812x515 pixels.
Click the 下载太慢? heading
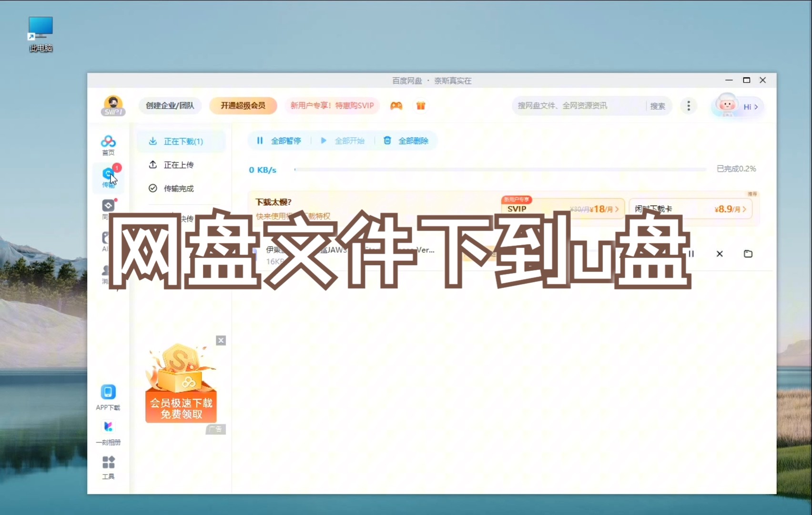pyautogui.click(x=274, y=202)
